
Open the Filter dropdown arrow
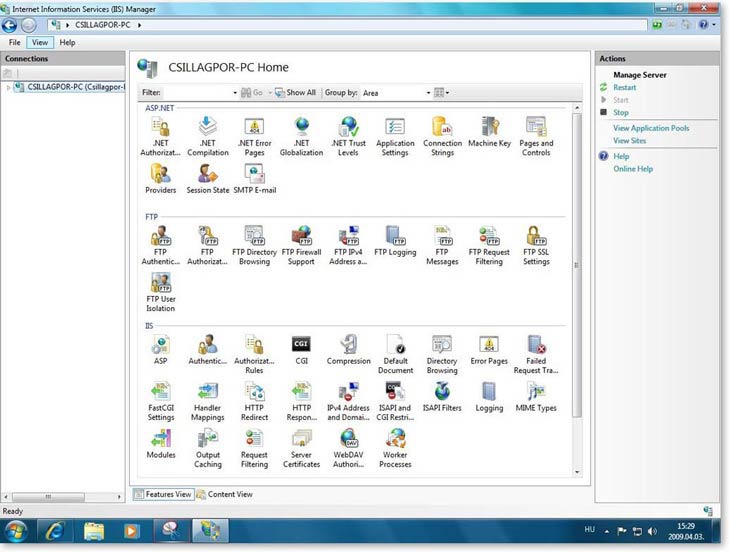coord(235,93)
